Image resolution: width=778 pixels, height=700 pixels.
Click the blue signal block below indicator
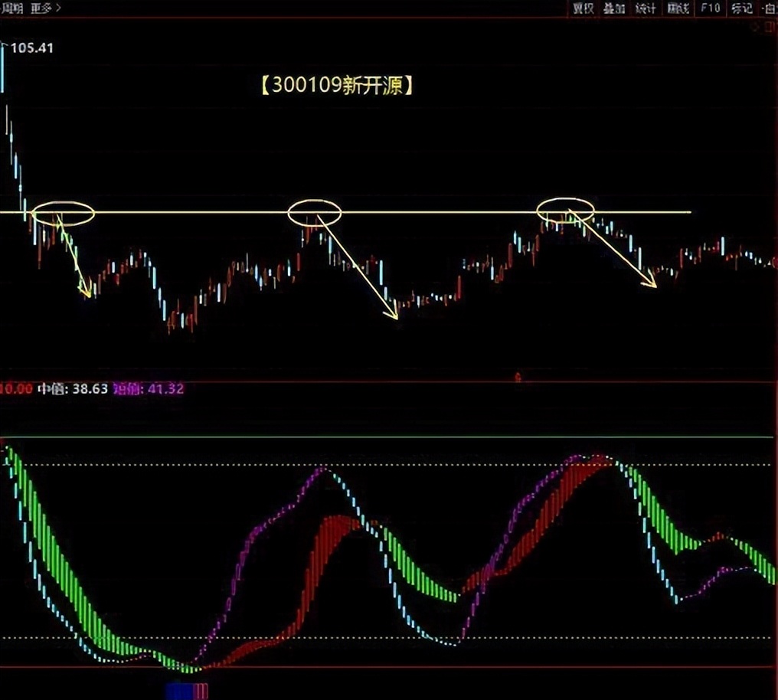pyautogui.click(x=179, y=691)
